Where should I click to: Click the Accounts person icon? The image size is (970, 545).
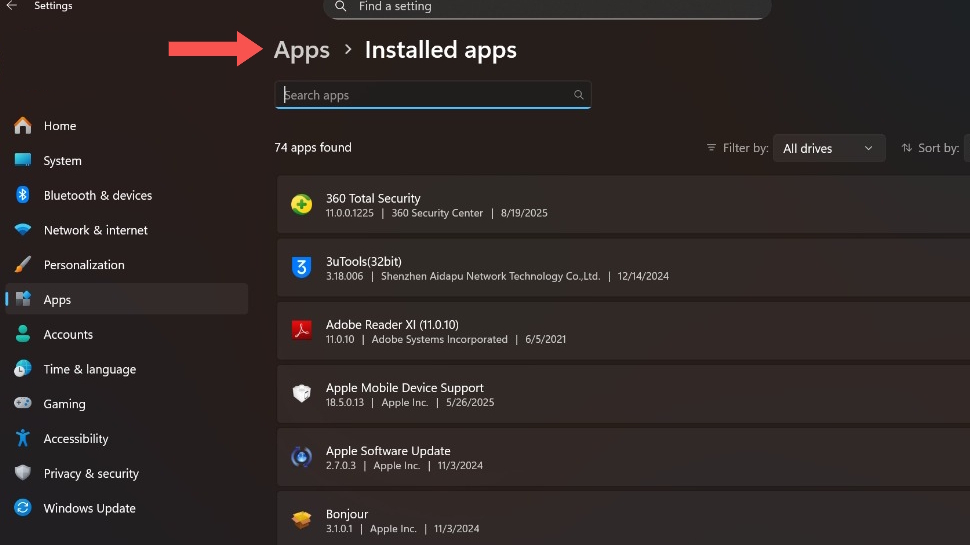point(23,334)
